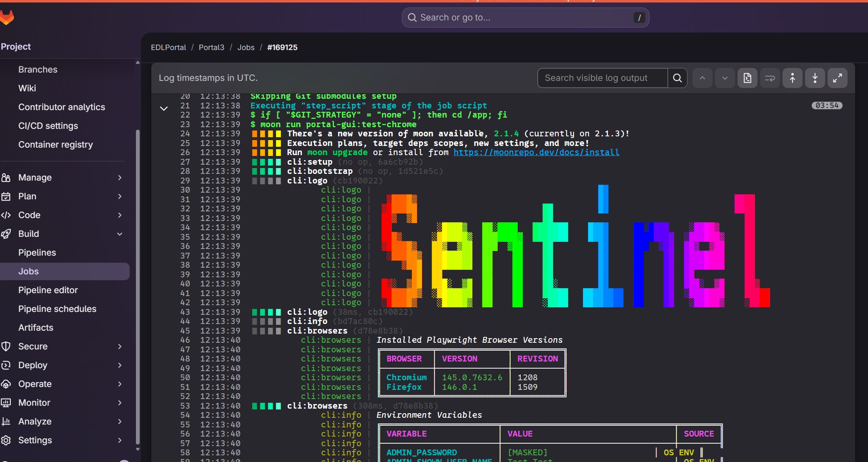
Task: Go to Portal3 breadcrumb
Action: (x=211, y=48)
